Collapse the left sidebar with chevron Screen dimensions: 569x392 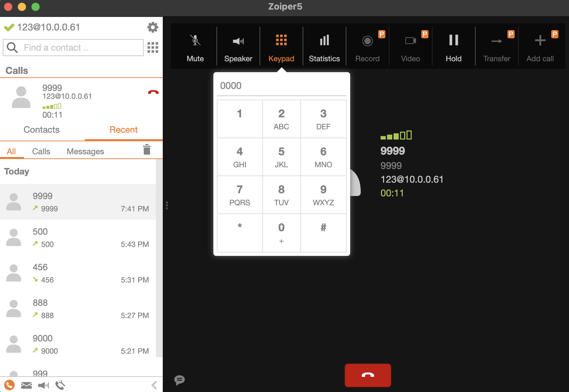coord(154,385)
